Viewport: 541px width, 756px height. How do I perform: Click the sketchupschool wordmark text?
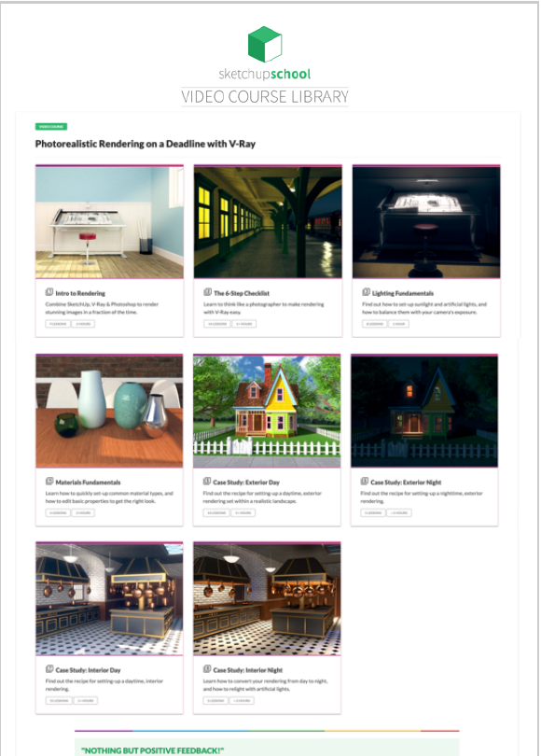265,74
